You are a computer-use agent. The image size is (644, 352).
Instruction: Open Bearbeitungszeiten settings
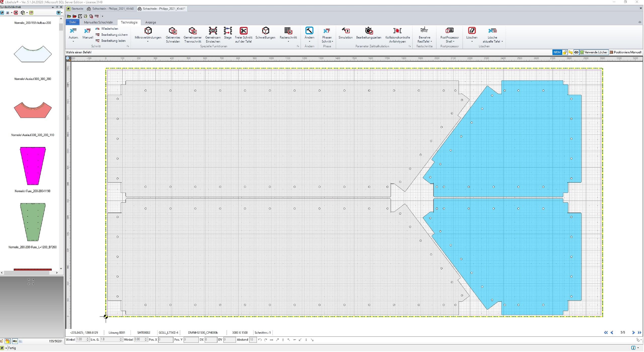(369, 31)
